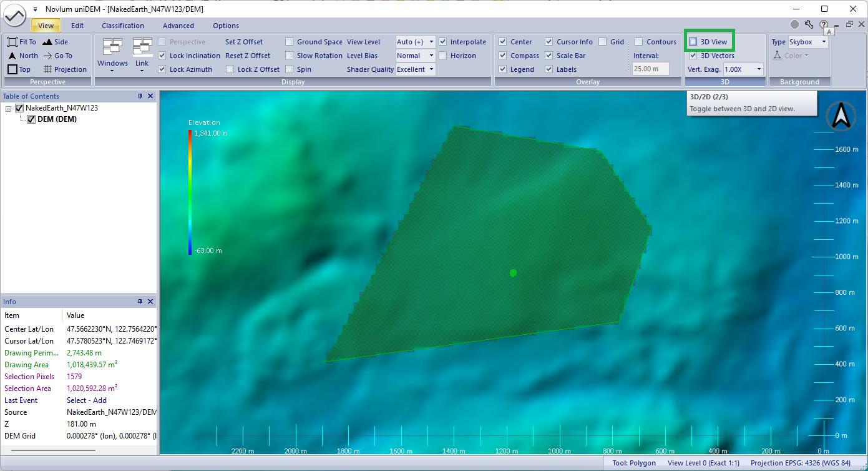The height and width of the screenshot is (471, 868).
Task: Select the View ribbon tab
Action: click(46, 26)
